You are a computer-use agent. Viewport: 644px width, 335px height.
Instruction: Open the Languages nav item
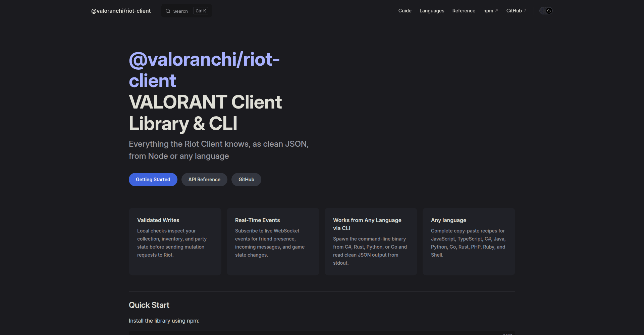pos(432,11)
